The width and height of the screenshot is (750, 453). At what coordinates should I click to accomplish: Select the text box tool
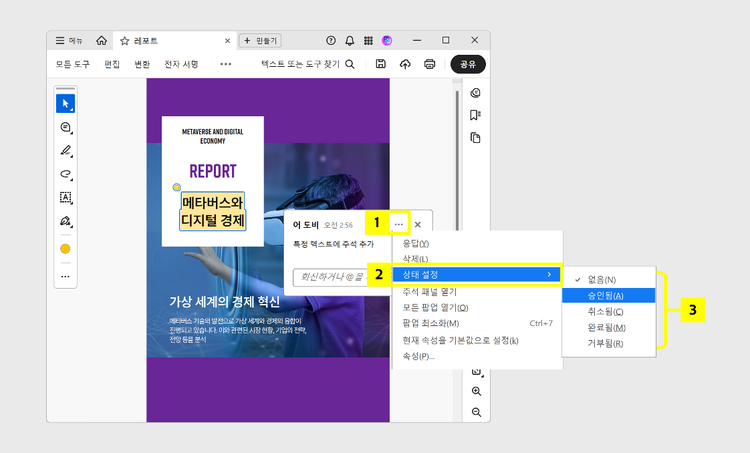tap(66, 197)
